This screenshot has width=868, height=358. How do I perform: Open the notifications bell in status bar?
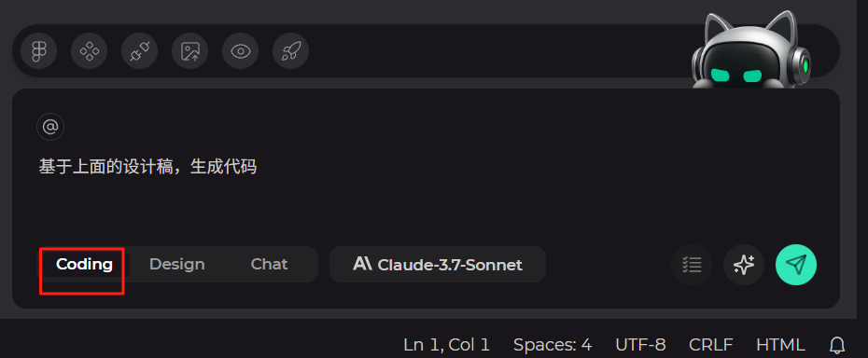(837, 346)
